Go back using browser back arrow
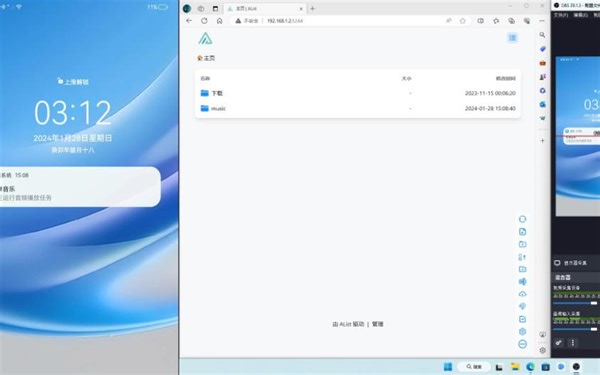This screenshot has height=375, width=600. point(189,21)
